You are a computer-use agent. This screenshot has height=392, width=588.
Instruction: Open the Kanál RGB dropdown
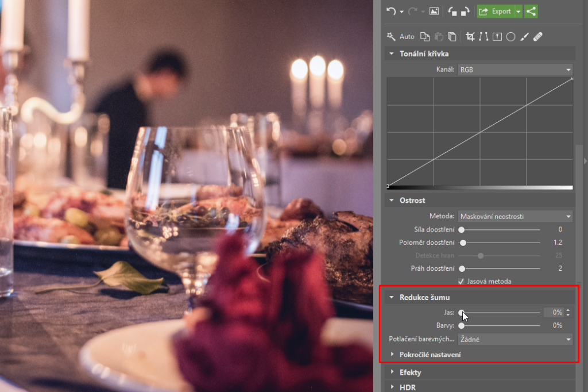click(x=515, y=70)
